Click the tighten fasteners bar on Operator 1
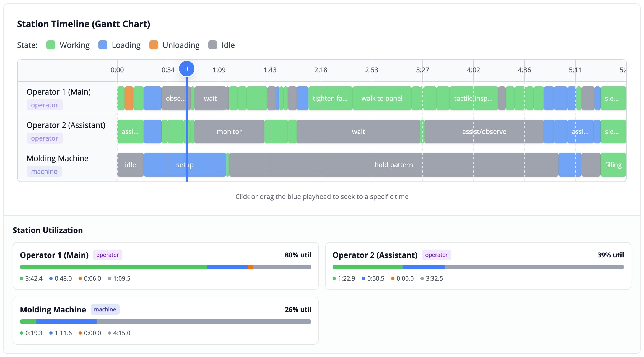The height and width of the screenshot is (357, 644). tap(330, 98)
